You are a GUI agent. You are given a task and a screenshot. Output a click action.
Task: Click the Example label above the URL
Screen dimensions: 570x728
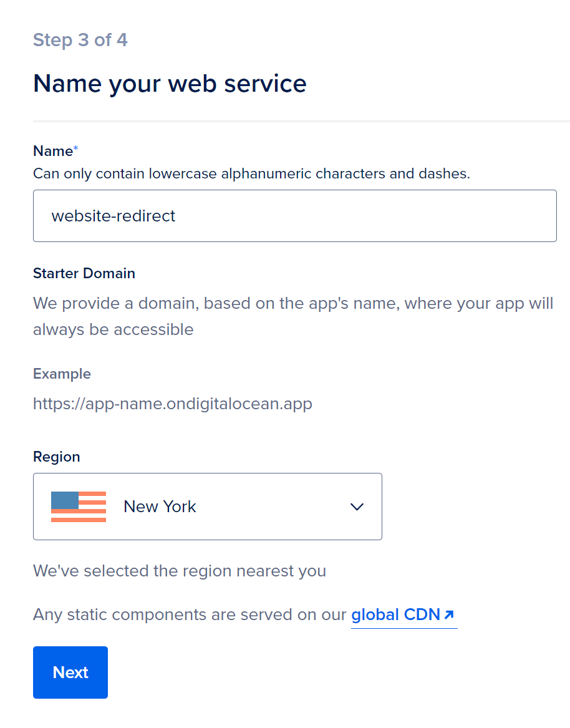tap(62, 373)
